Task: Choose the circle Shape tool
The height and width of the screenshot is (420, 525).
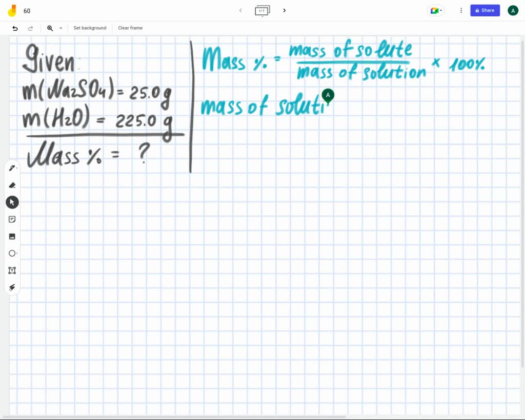Action: tap(12, 253)
